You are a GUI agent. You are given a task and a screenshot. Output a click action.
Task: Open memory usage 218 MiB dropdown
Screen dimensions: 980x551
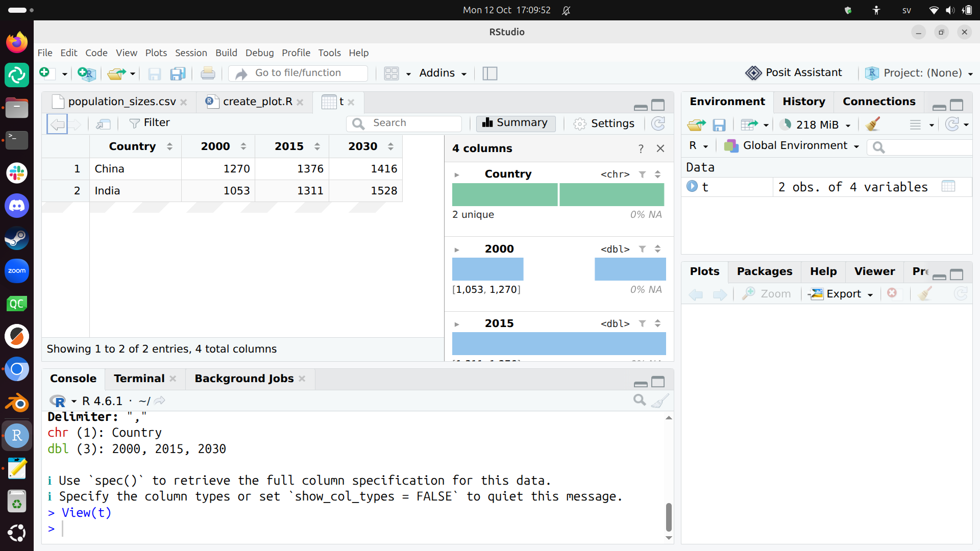coord(815,124)
